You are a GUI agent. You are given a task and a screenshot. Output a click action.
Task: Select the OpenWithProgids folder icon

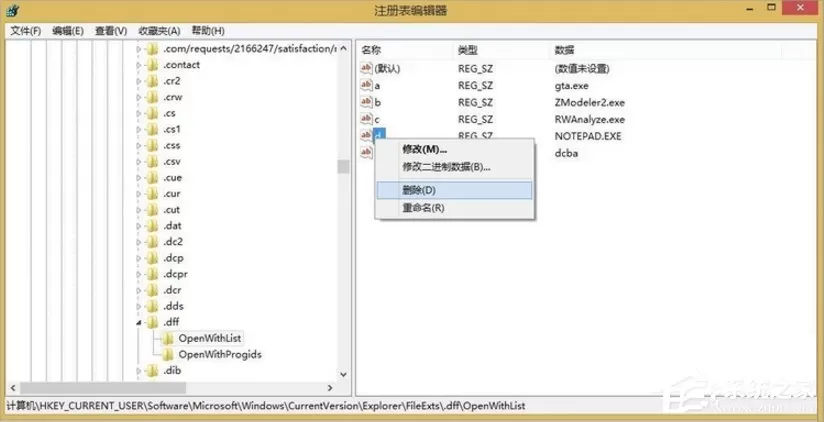(168, 354)
